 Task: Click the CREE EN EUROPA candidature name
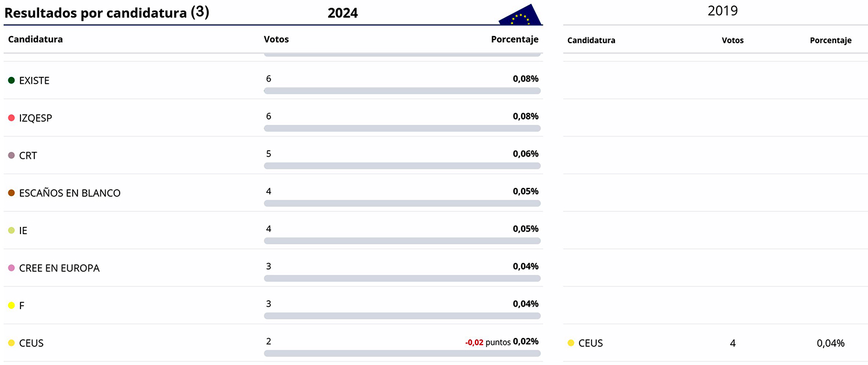point(60,268)
